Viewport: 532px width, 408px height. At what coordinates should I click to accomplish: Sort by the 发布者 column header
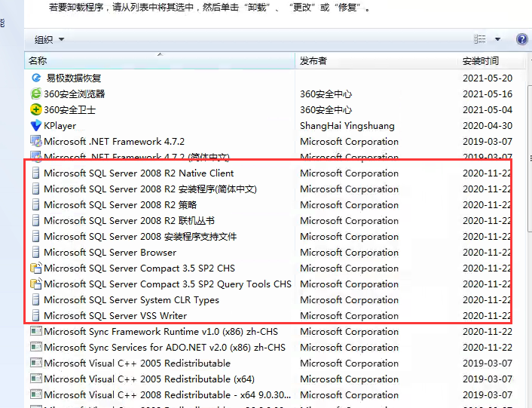point(376,61)
